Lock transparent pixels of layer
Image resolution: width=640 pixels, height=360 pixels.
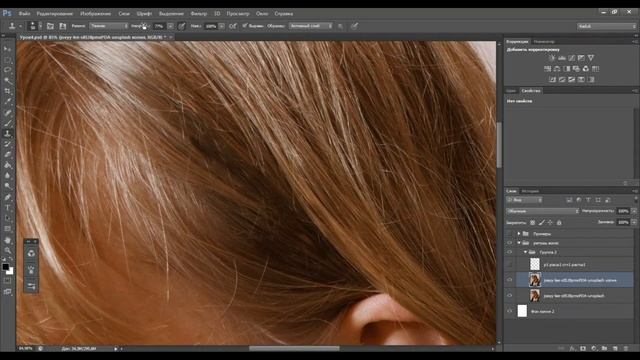532,222
